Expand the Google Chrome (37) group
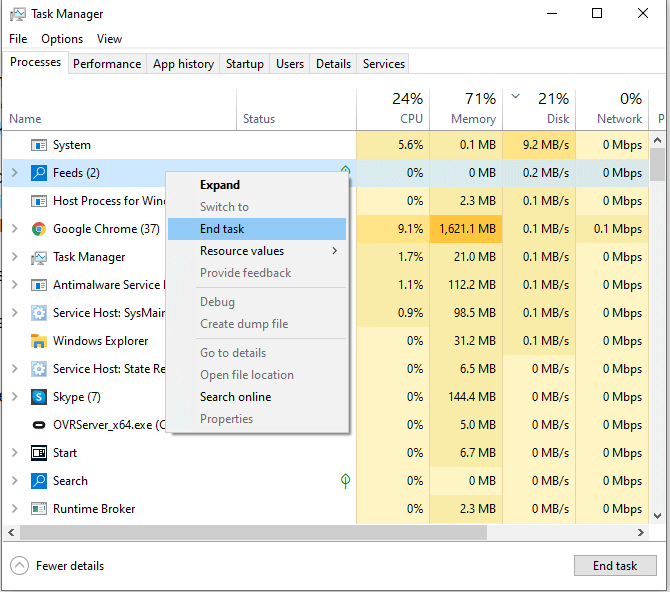 (x=15, y=229)
